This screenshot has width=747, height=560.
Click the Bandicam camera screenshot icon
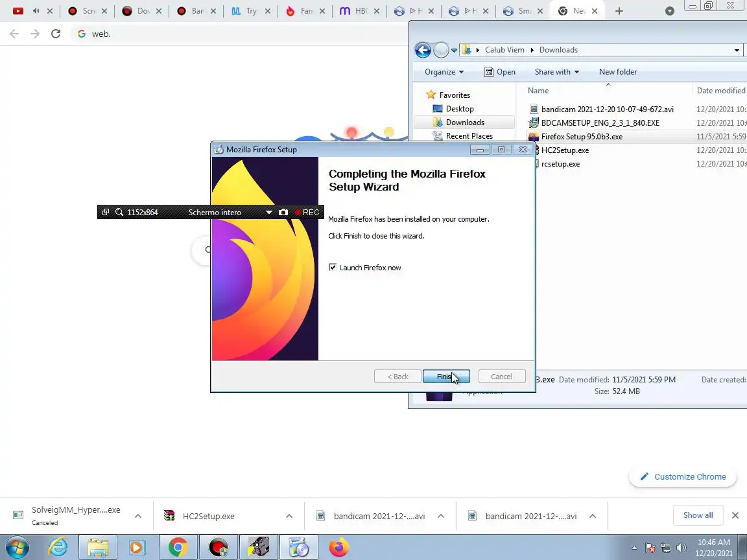click(x=283, y=213)
